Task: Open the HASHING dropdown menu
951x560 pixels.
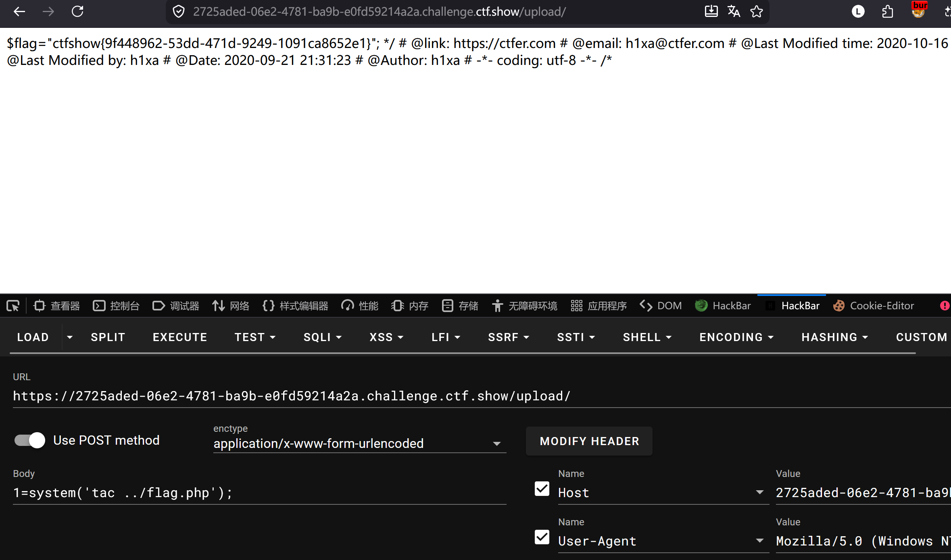Action: pos(835,337)
